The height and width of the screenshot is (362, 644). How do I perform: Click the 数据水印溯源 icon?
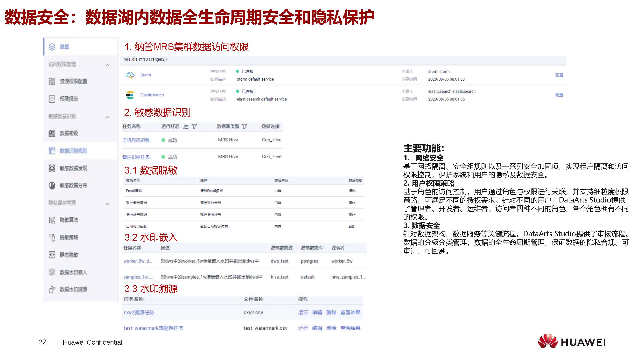52,290
